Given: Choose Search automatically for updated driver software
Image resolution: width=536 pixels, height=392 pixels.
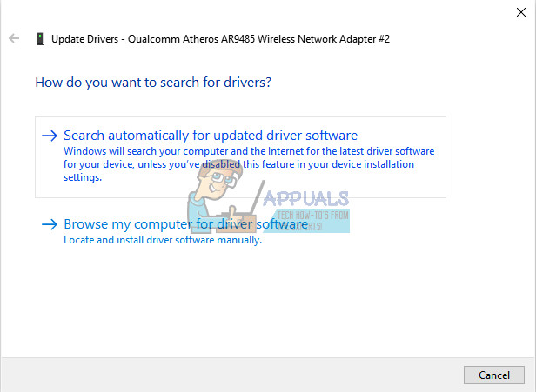Looking at the screenshot, I should point(240,157).
